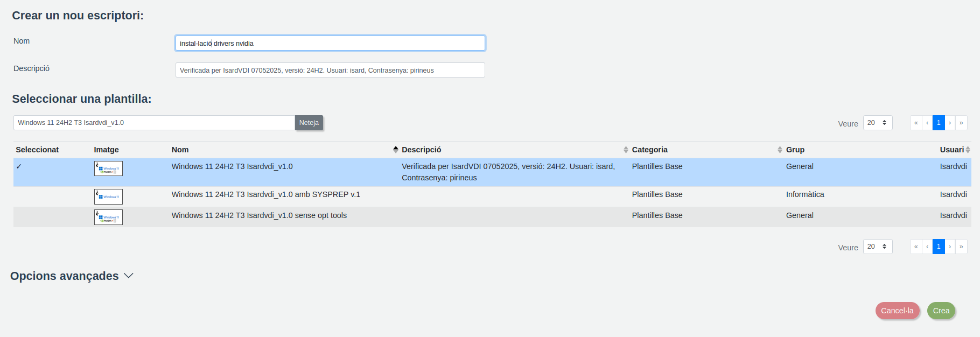
Task: Sort table by the Descripció column arrow
Action: click(626, 150)
